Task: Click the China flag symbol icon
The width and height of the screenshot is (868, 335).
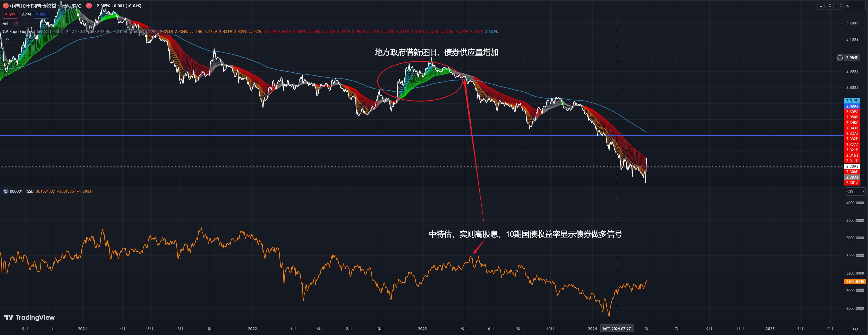Action: pos(5,6)
